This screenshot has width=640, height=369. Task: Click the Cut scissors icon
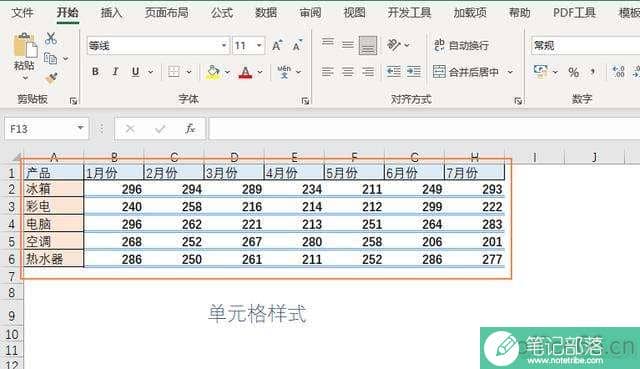click(51, 39)
